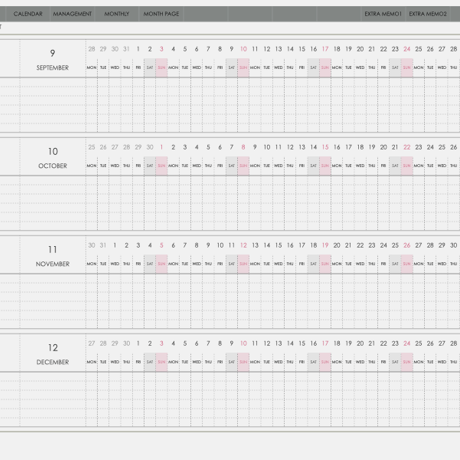Click grayed date 31 in September row
Image resolution: width=460 pixels, height=460 pixels.
[126, 49]
